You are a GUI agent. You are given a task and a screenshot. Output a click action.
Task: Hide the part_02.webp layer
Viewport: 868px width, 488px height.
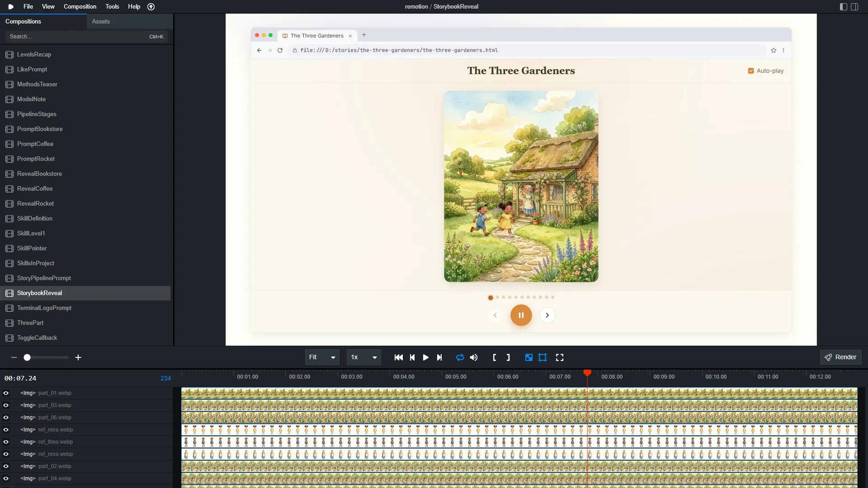(x=6, y=466)
